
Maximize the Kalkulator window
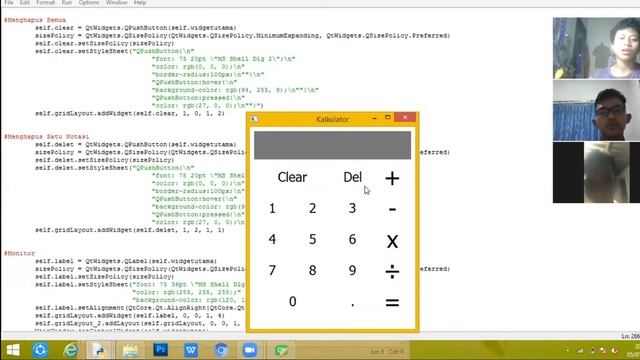388,118
